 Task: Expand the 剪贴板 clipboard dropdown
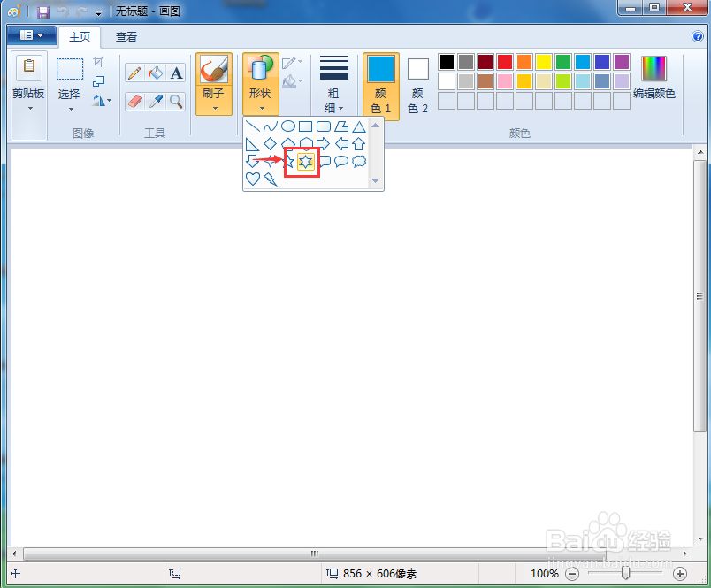[x=30, y=109]
